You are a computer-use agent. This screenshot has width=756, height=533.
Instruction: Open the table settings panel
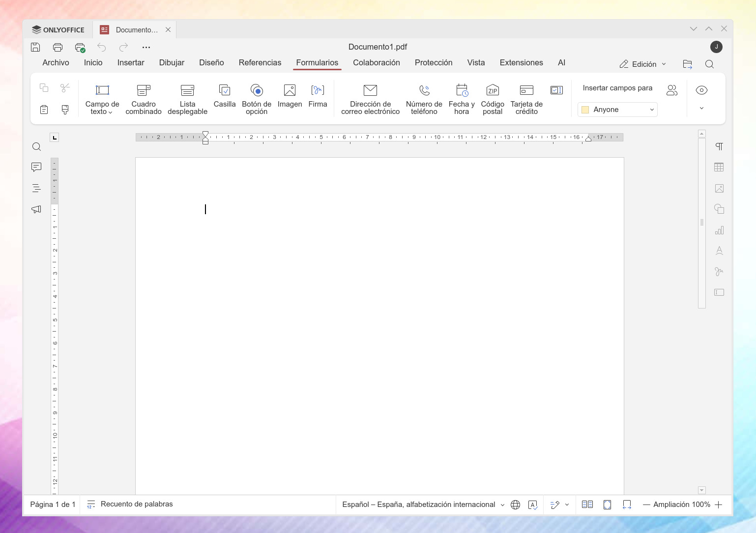coord(719,167)
